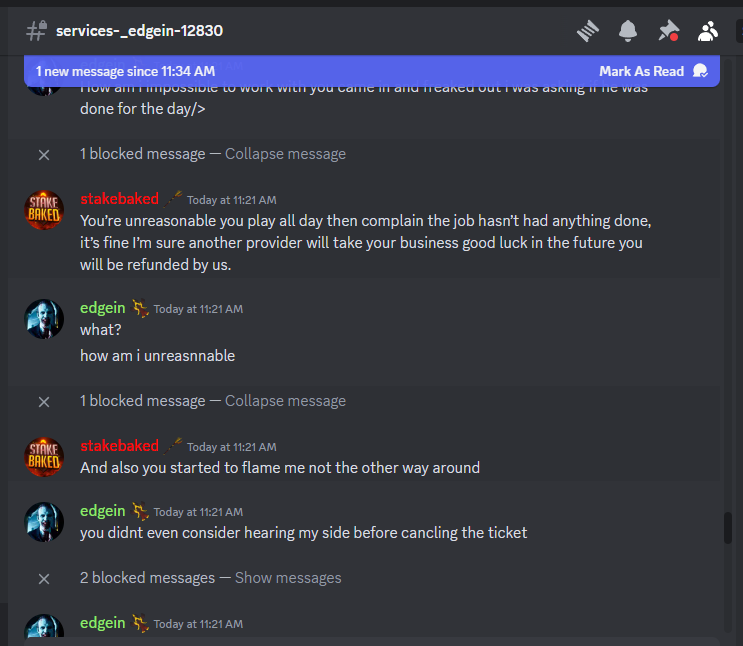The image size is (743, 646).
Task: Click stakebaked avatar on flame message
Action: coord(44,457)
